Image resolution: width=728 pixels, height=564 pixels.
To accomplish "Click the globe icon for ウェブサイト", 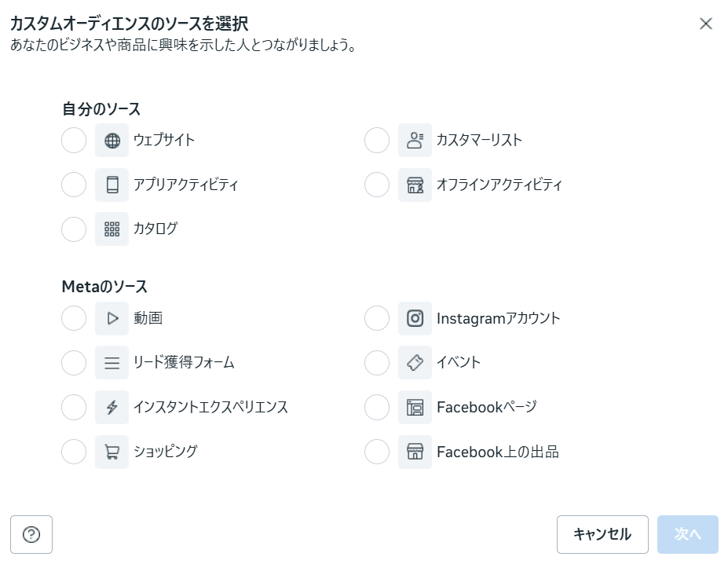I will (x=112, y=141).
